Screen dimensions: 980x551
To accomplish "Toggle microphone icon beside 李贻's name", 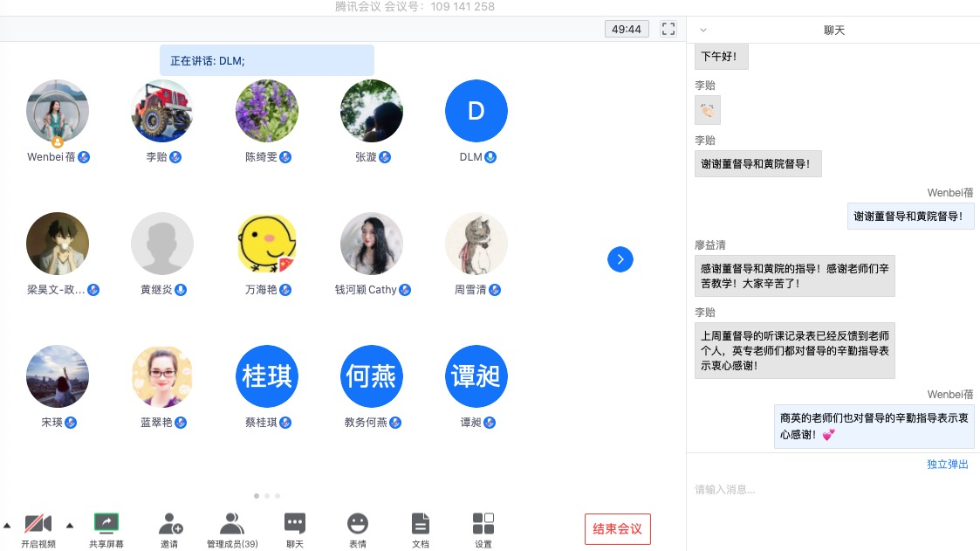I will coord(175,157).
